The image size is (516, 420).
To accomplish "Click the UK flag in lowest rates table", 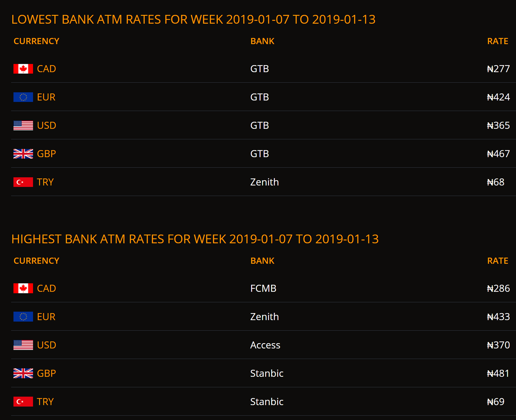I will pos(23,154).
